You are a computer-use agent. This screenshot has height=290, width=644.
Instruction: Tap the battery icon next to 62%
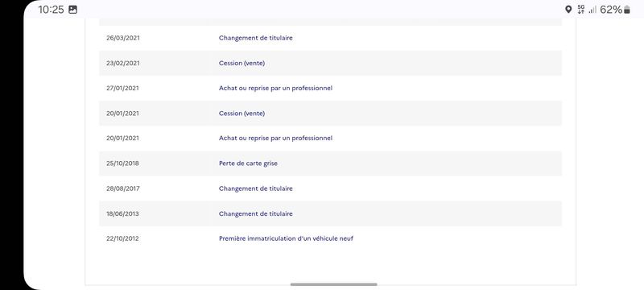[627, 10]
